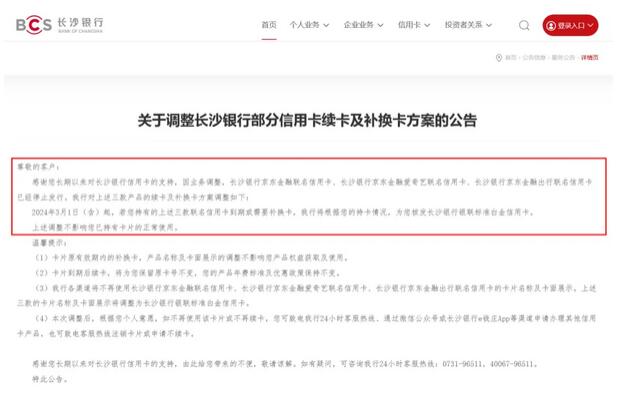The image size is (619, 398).
Task: Click note (1) about 卡片原有效期内的补换卡
Action: pyautogui.click(x=191, y=258)
